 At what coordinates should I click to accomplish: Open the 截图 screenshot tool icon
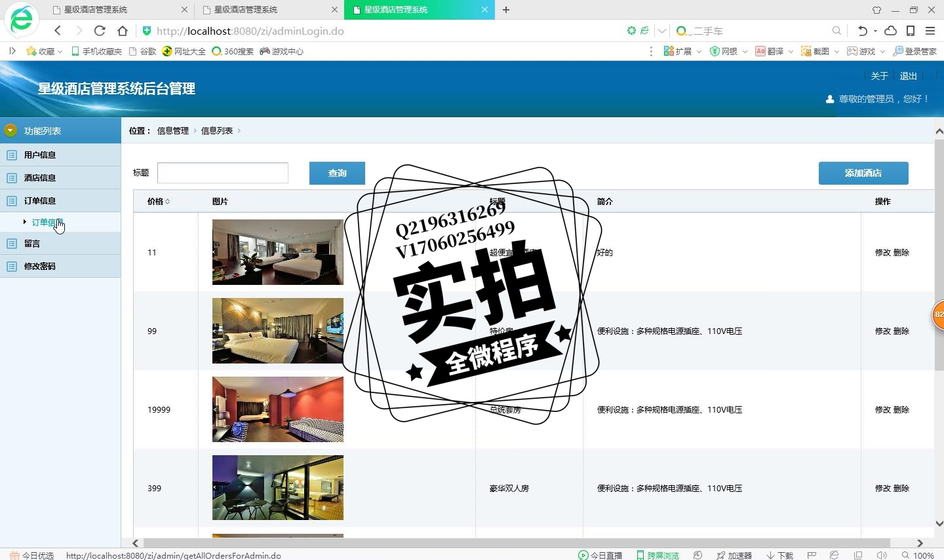click(x=806, y=51)
